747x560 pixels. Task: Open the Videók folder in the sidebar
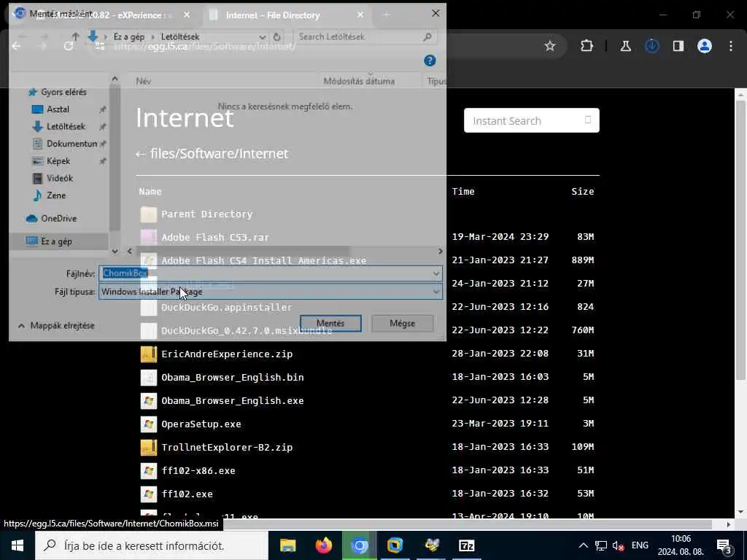tap(60, 178)
